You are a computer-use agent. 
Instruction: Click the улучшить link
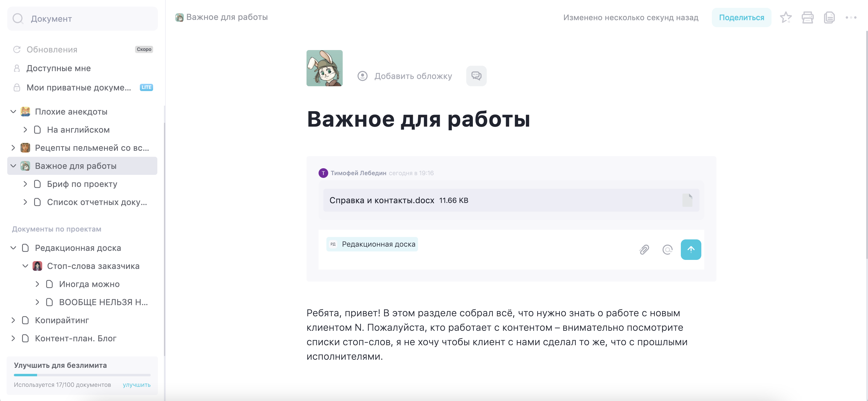tap(137, 384)
